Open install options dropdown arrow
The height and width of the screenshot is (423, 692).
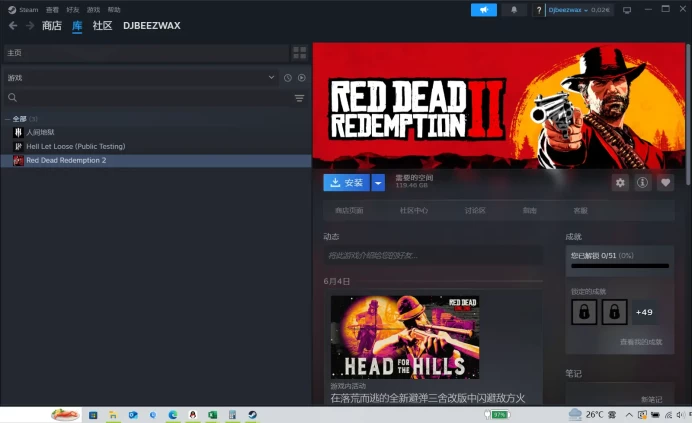[x=378, y=182]
